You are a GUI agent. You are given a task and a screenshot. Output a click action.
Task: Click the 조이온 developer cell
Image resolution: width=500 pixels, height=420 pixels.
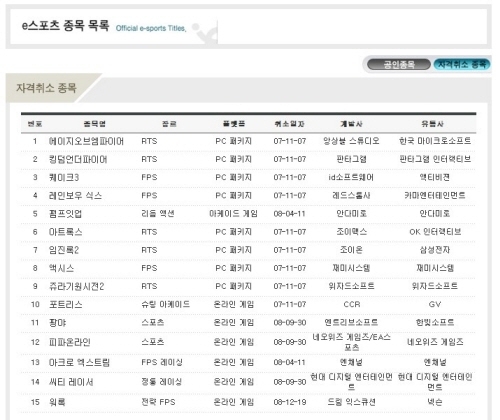tap(351, 250)
